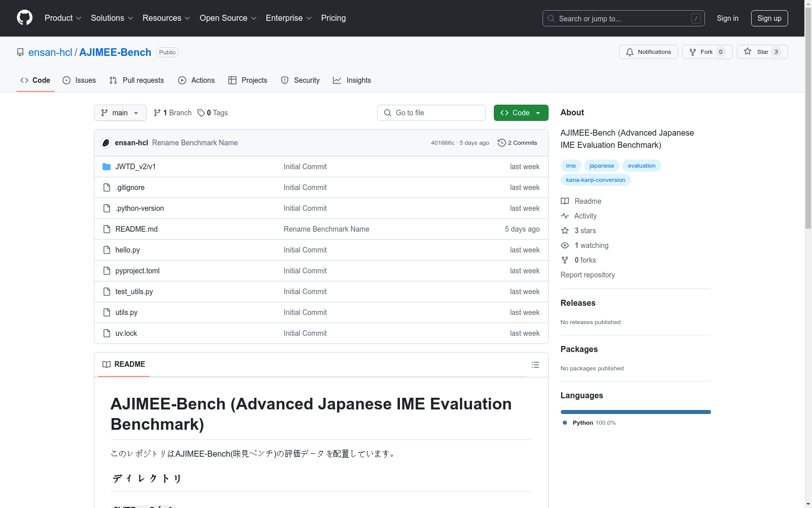This screenshot has height=508, width=812.
Task: Switch to the Projects tab
Action: click(x=248, y=80)
